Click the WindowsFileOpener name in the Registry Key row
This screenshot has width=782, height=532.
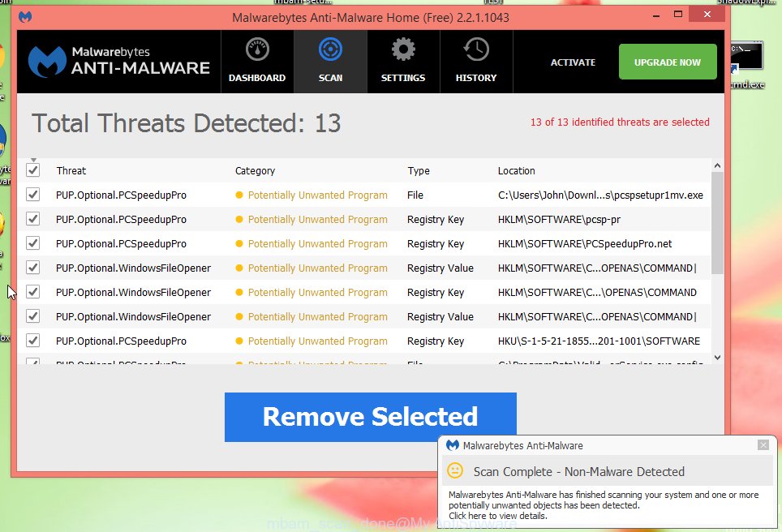[x=133, y=292]
